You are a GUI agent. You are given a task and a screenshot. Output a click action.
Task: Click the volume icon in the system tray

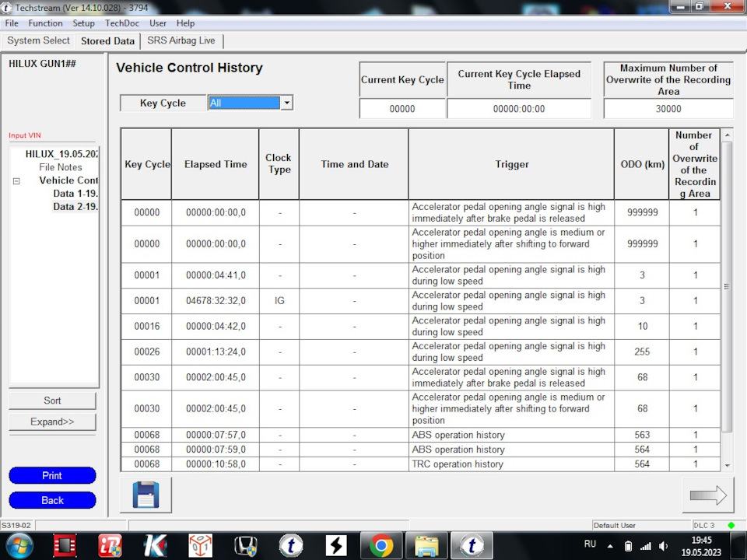pos(664,544)
